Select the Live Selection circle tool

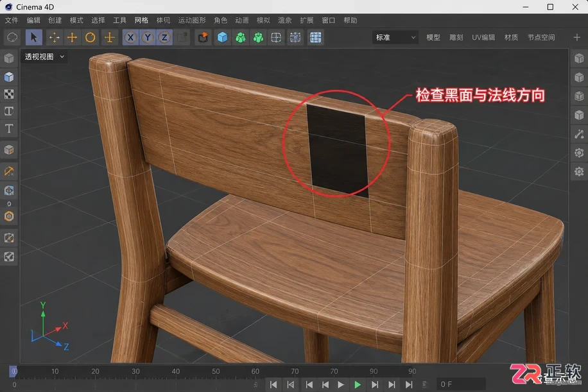[12, 37]
